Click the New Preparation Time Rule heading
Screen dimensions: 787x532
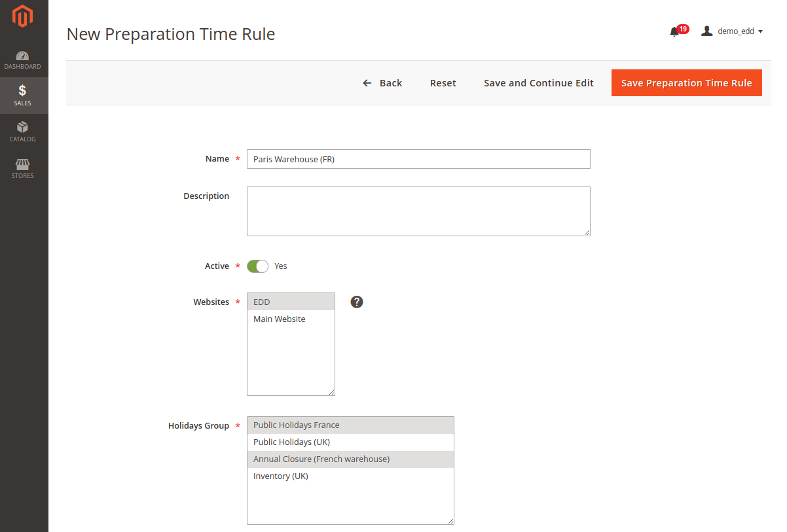click(171, 34)
